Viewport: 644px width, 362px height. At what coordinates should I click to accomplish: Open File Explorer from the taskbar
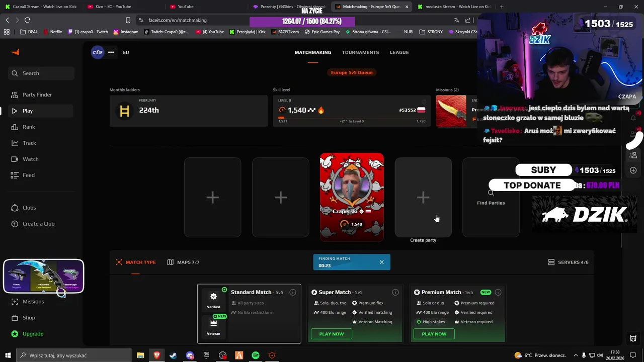pos(140,355)
